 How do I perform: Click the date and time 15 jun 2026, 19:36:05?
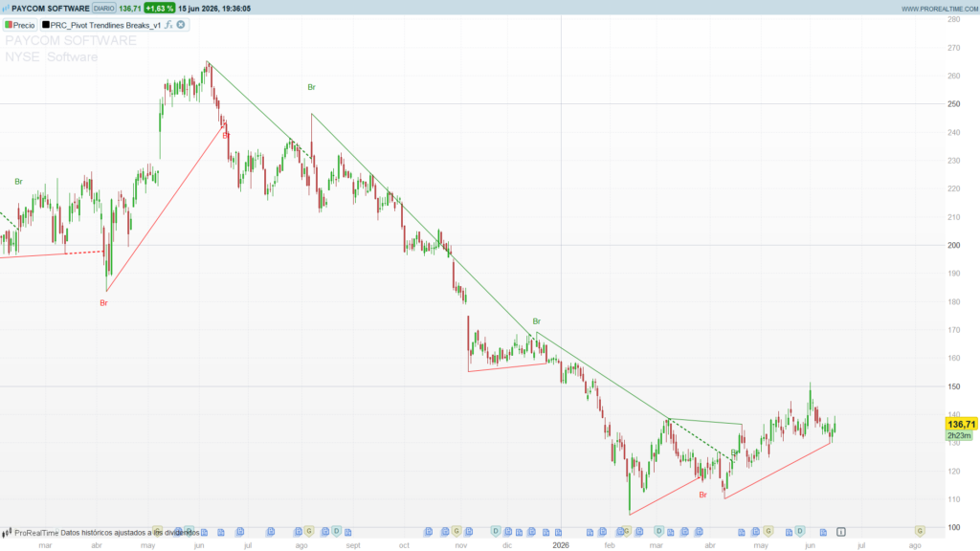pos(214,9)
